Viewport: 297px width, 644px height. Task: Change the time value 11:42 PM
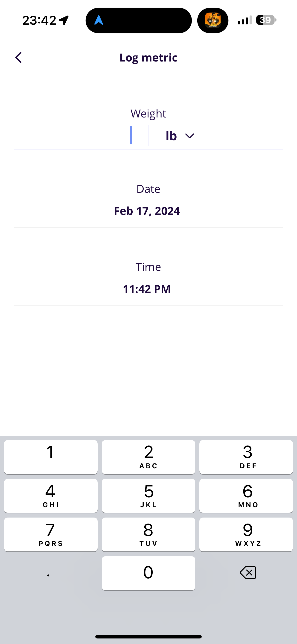pyautogui.click(x=147, y=289)
